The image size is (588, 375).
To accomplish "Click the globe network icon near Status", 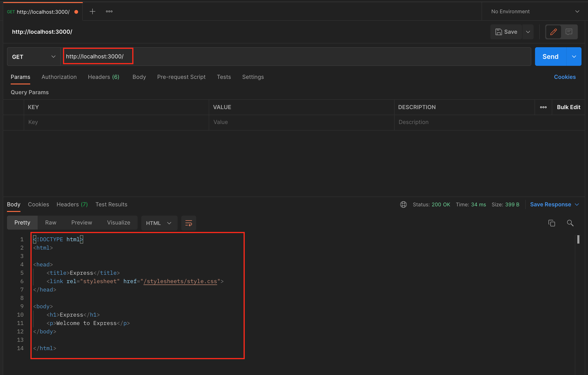I will [x=403, y=204].
